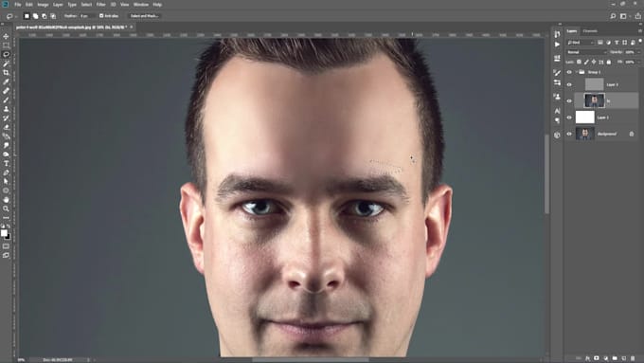Select the Move tool

tap(6, 36)
